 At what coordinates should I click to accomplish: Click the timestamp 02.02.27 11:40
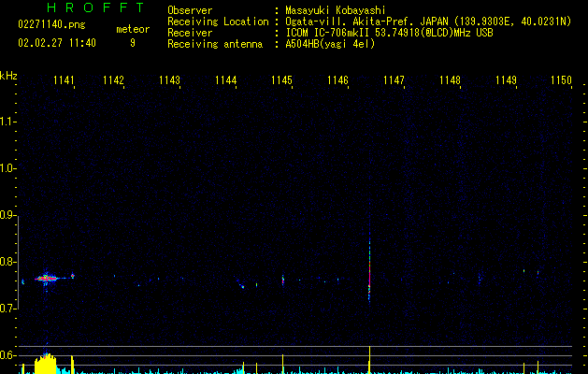57,43
